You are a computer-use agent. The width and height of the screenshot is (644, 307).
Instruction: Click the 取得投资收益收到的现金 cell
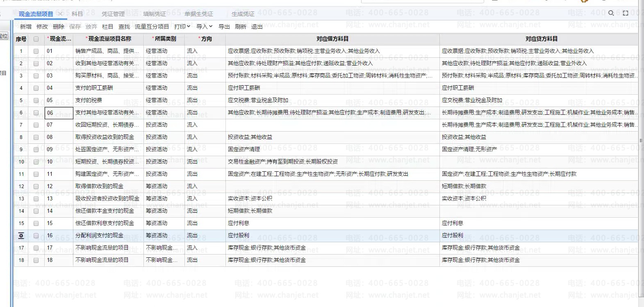coord(108,137)
